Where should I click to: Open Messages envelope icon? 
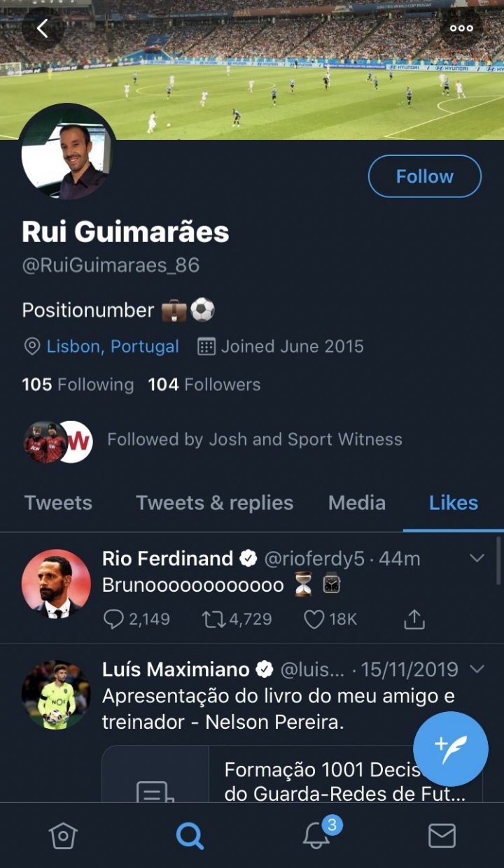(442, 835)
